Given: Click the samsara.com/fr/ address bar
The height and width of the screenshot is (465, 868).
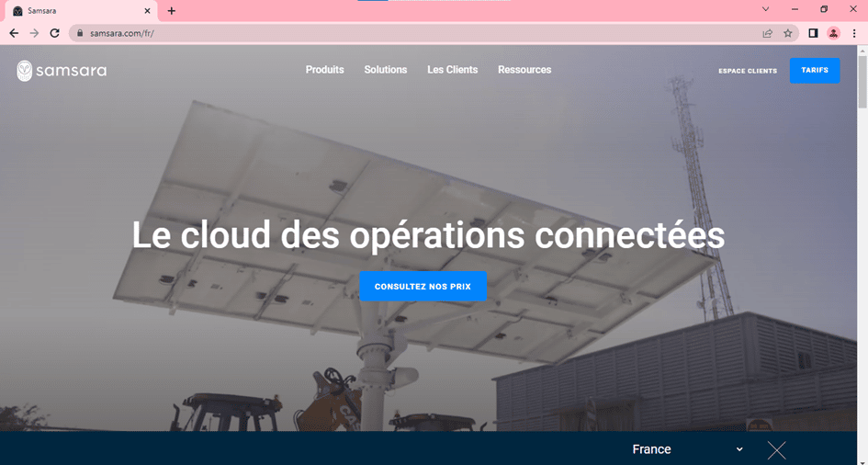Looking at the screenshot, I should (x=421, y=33).
